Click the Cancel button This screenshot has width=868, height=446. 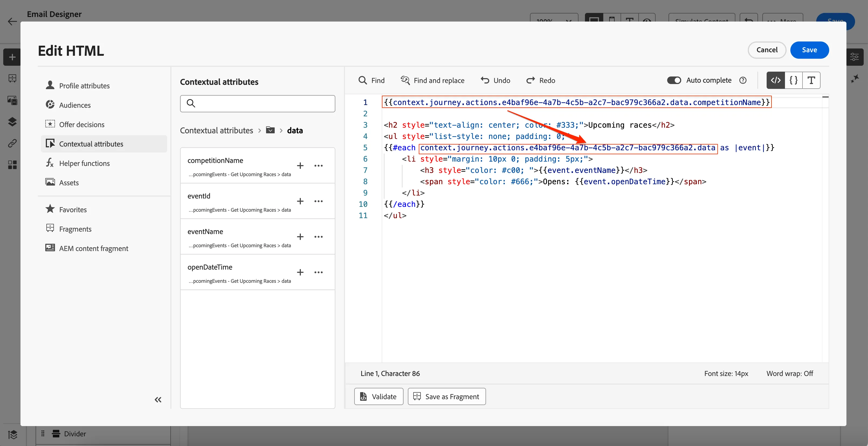click(x=767, y=50)
